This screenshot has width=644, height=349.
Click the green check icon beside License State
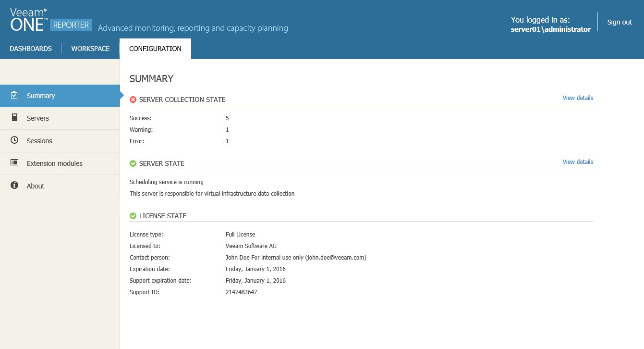[x=133, y=216]
